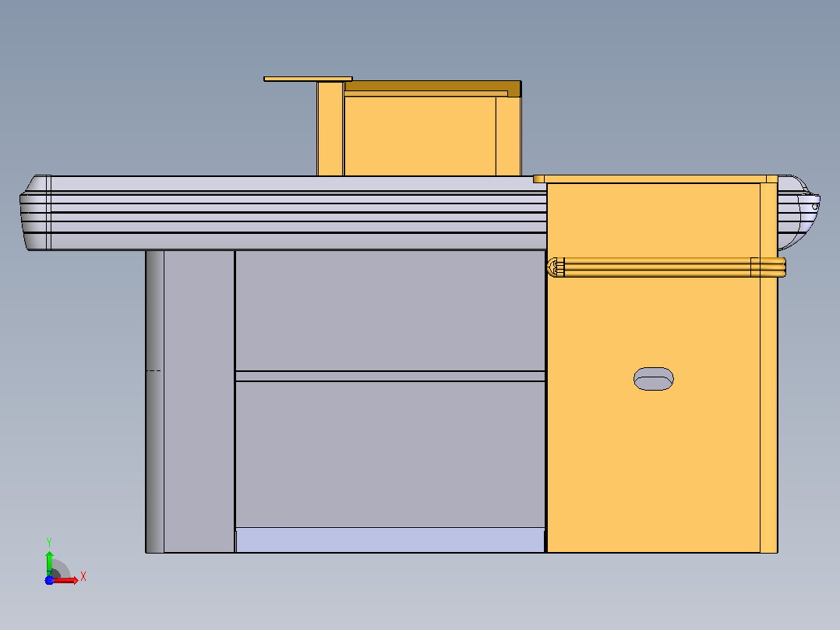Click the red X axis arrow of the triad
This screenshot has height=630, width=840.
coord(65,580)
